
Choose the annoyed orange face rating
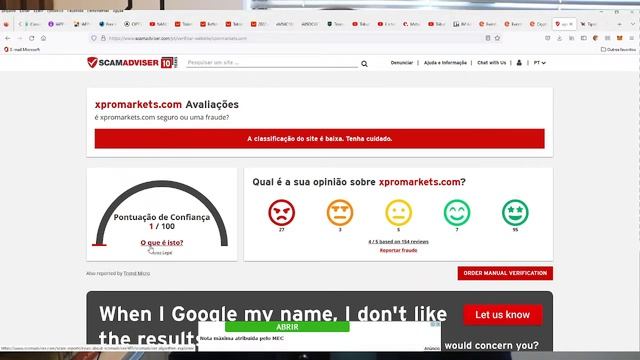340,212
